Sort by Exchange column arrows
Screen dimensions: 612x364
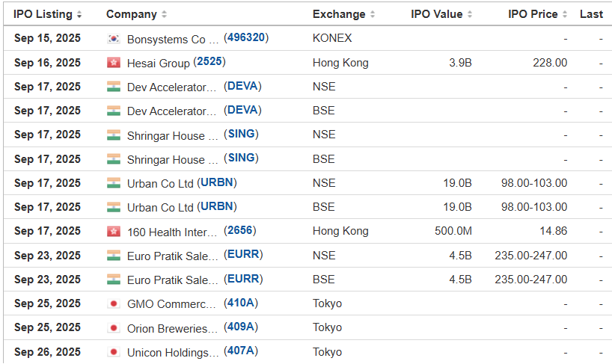click(x=373, y=15)
